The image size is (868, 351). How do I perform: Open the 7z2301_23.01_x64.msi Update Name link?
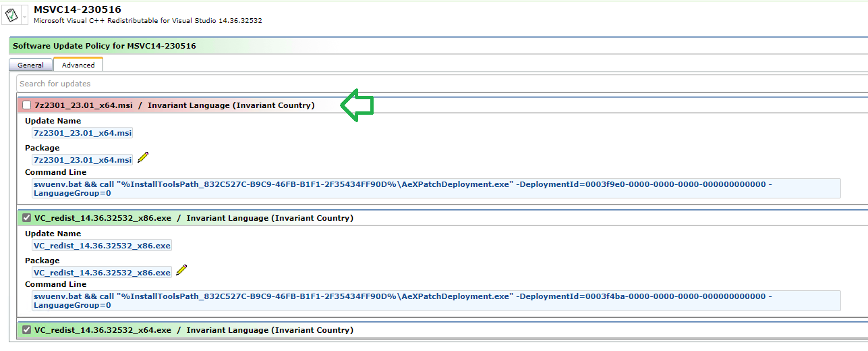82,133
